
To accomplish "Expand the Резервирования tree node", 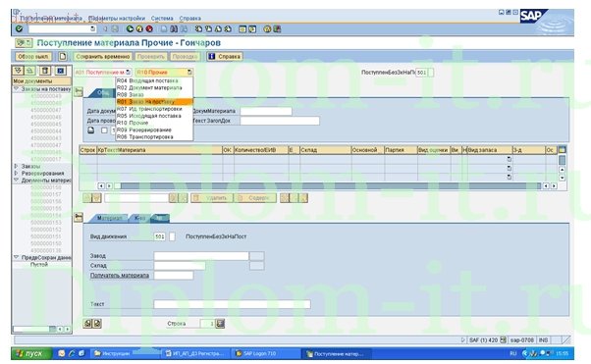I will (x=16, y=174).
